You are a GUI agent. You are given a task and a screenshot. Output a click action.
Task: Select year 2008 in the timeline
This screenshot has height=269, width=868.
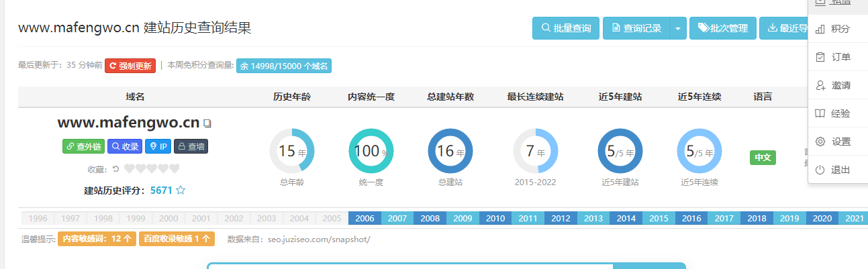(x=430, y=218)
